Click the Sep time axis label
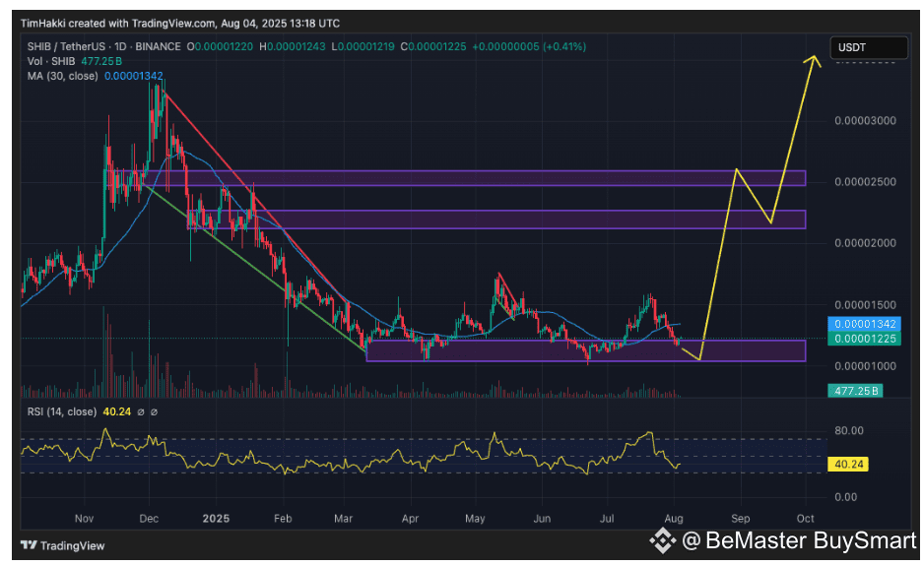 740,519
